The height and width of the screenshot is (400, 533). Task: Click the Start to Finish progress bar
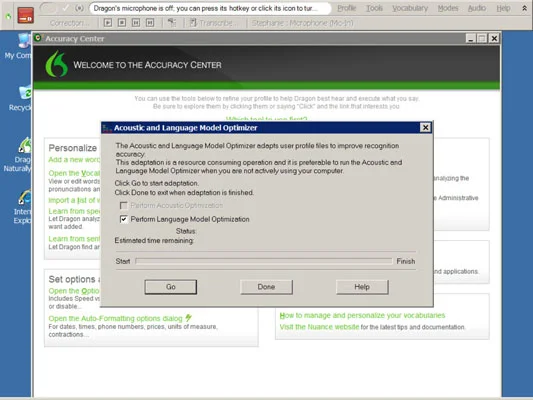click(264, 261)
